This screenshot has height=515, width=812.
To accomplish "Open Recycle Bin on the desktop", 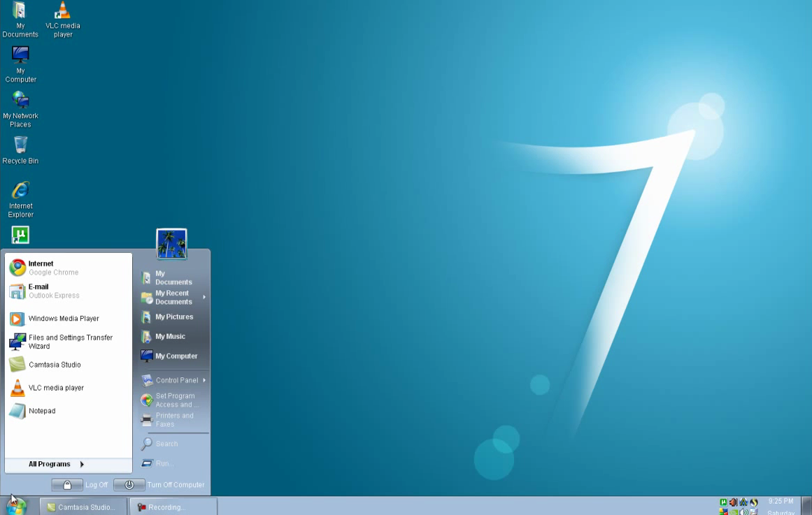I will [20, 150].
